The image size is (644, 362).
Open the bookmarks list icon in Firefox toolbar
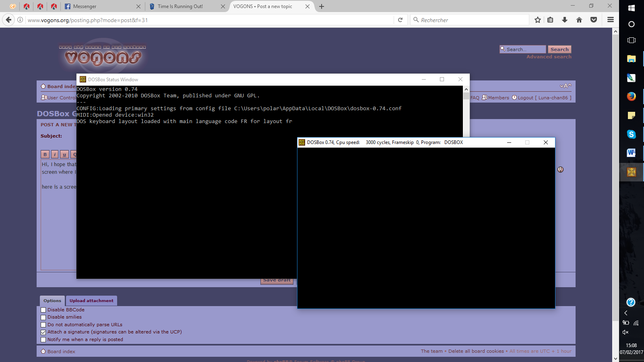pyautogui.click(x=550, y=20)
